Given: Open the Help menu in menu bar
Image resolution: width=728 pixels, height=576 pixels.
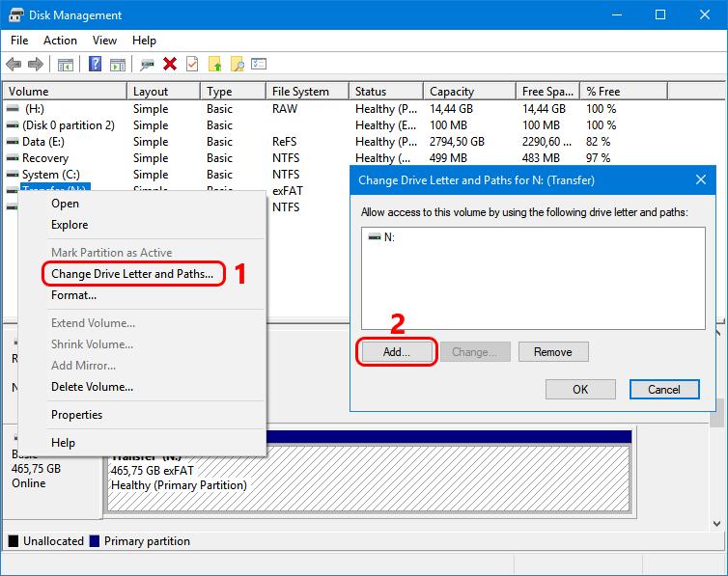Looking at the screenshot, I should (144, 41).
